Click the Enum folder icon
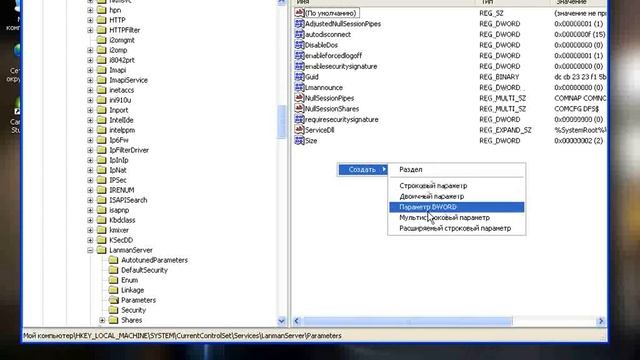This screenshot has height=360, width=640. 113,280
